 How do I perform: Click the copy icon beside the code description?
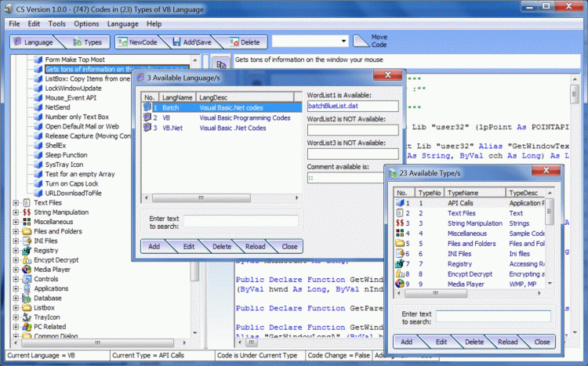point(221,64)
